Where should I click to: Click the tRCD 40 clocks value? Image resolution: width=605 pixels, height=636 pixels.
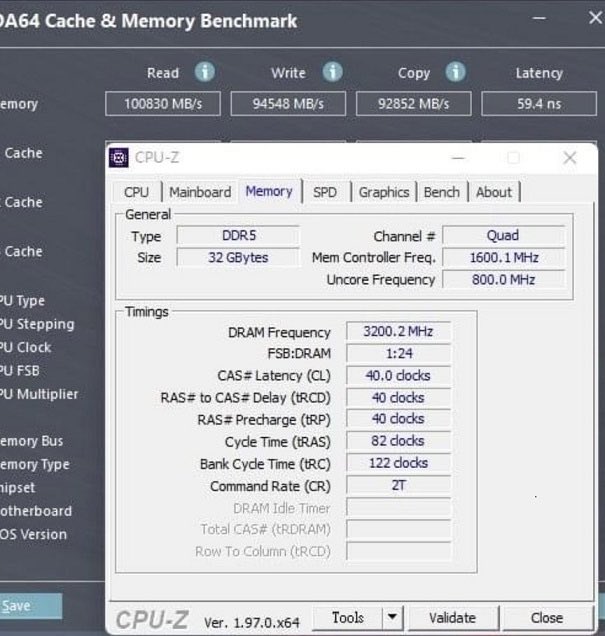[x=399, y=398]
